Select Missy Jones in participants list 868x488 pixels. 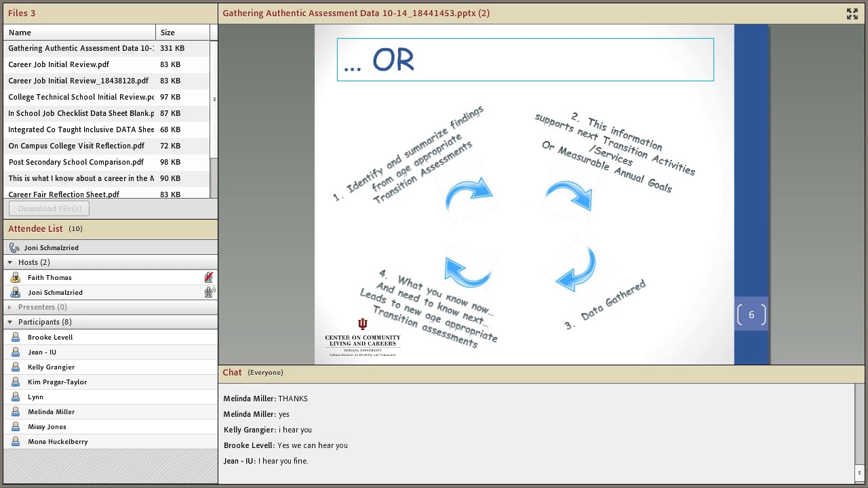click(110, 426)
